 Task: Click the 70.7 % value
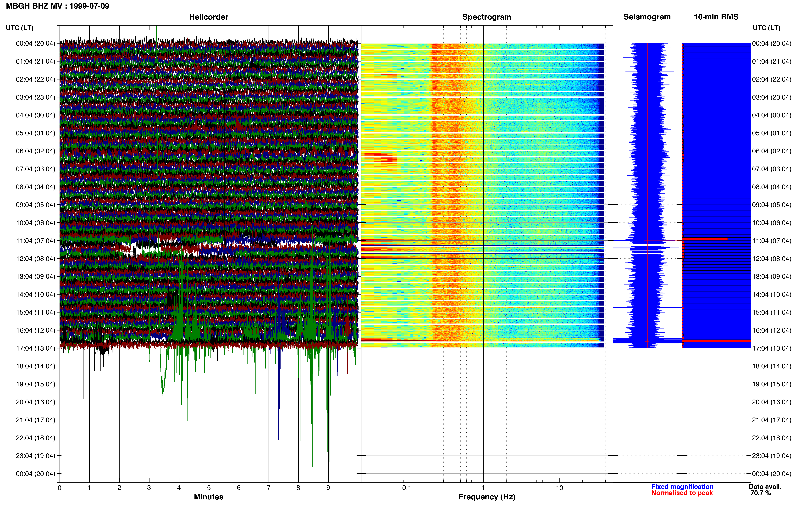761,493
